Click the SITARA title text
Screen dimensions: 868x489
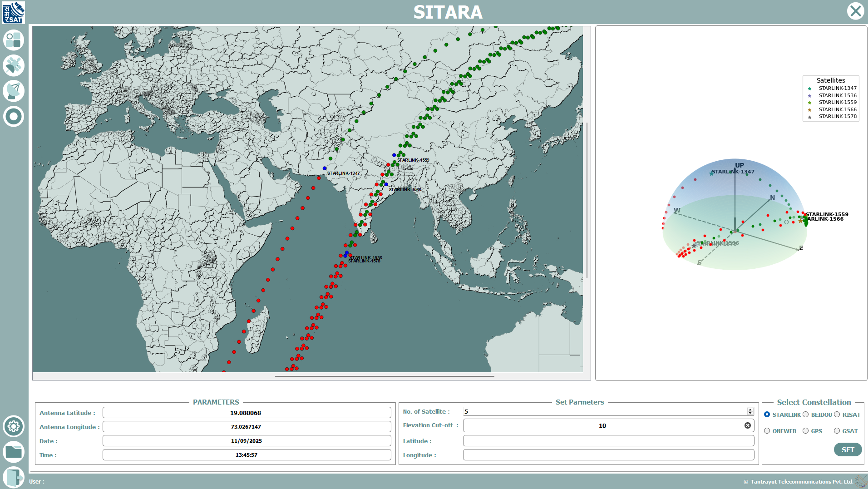448,12
